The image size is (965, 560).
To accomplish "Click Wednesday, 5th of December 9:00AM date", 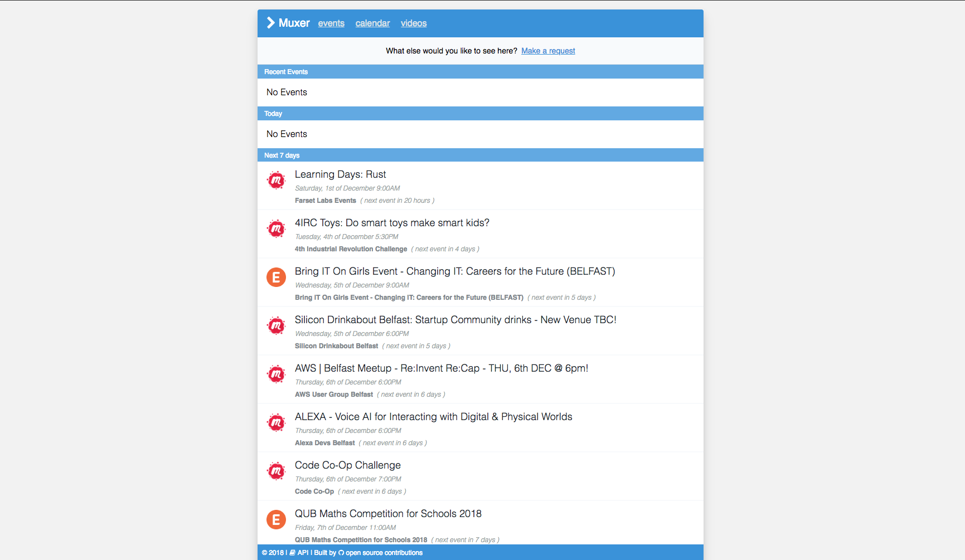I will [352, 285].
